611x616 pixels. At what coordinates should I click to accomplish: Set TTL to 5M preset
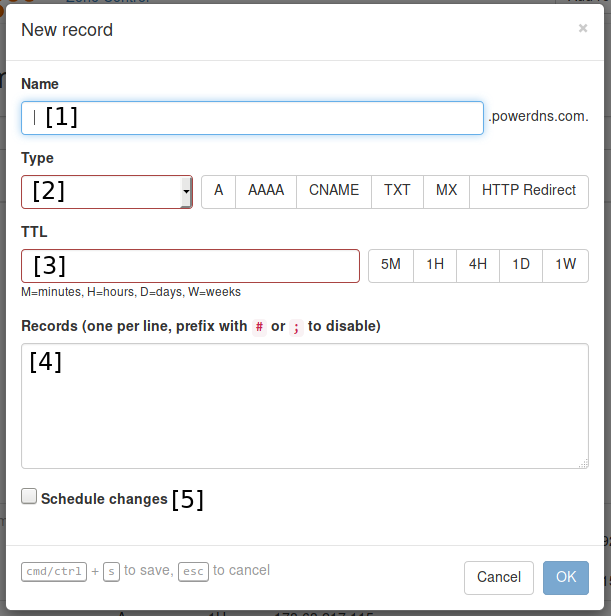click(391, 265)
